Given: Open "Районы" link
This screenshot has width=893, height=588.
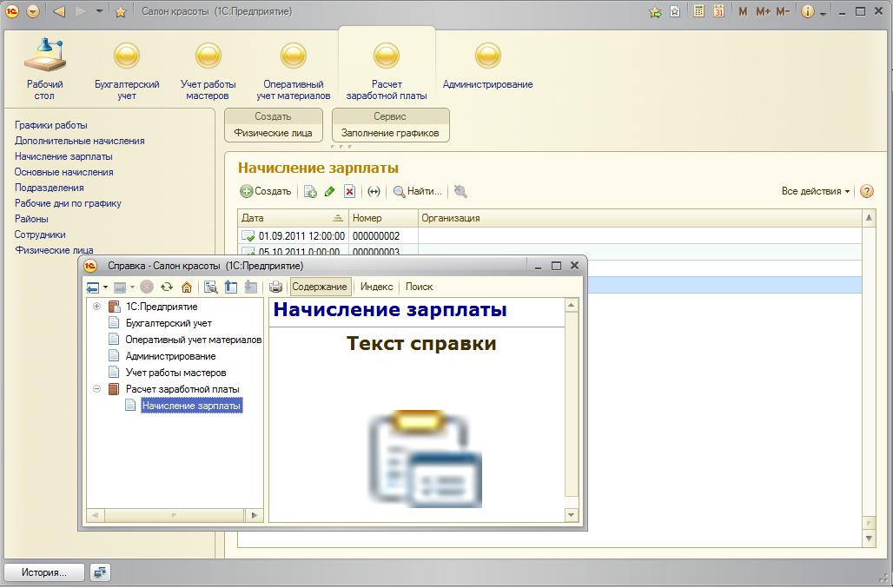Looking at the screenshot, I should tap(31, 219).
